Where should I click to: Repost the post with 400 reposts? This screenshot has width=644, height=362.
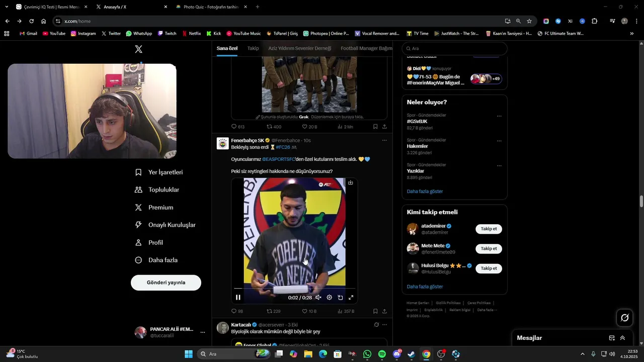tap(274, 127)
